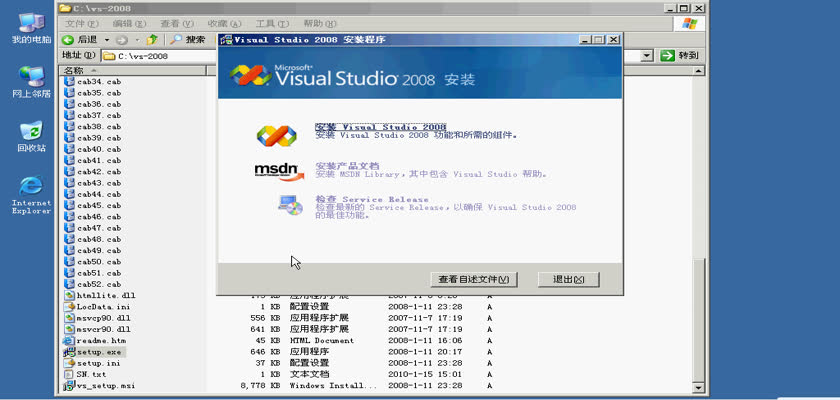Select the cab45.cab file icon
The height and width of the screenshot is (400, 840).
[x=69, y=205]
